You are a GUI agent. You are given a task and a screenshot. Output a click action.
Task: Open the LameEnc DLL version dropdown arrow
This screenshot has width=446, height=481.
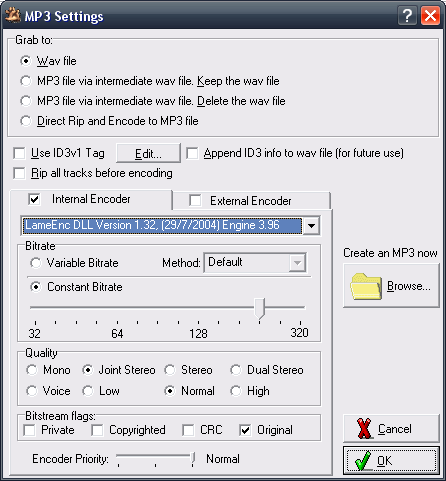pyautogui.click(x=311, y=226)
